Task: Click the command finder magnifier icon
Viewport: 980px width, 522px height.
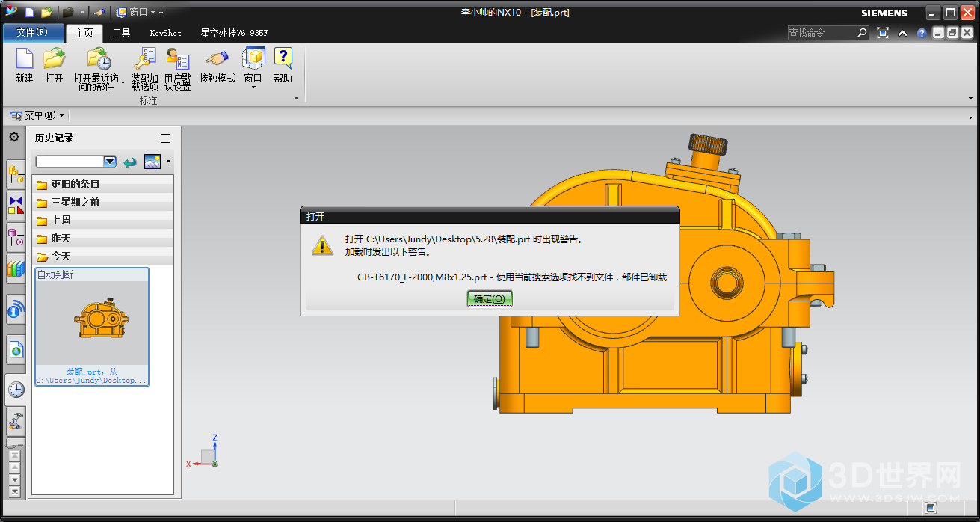Action: click(x=863, y=33)
